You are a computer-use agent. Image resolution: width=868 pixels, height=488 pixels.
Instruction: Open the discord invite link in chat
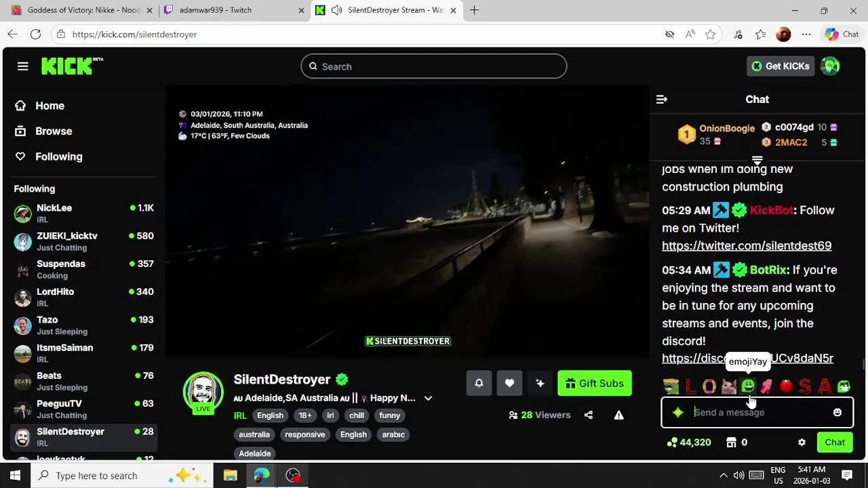coord(747,358)
